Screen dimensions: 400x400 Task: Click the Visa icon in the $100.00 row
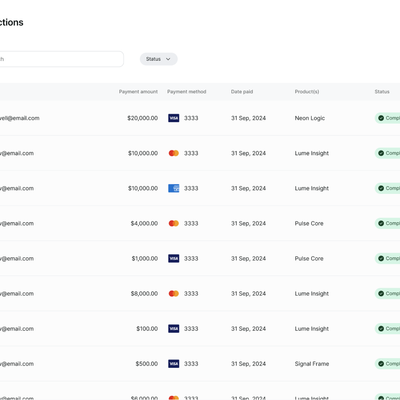tap(174, 329)
